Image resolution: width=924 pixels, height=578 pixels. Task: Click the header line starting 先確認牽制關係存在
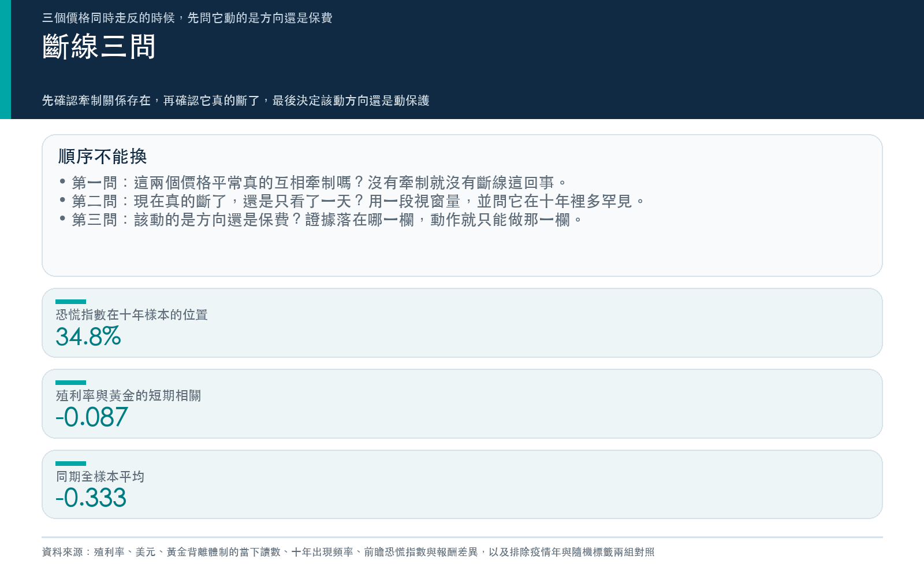click(236, 101)
